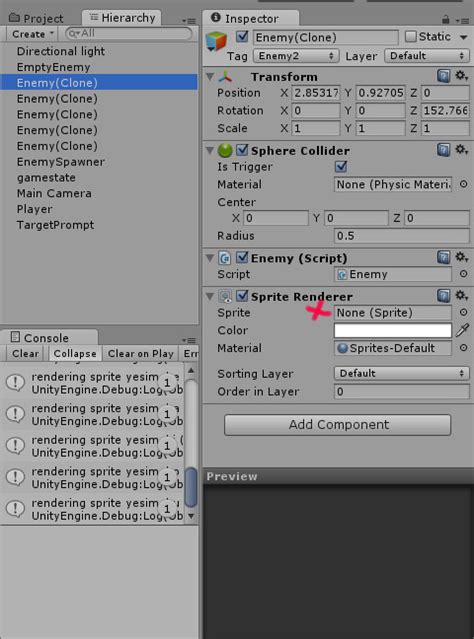
Task: Click the Sprite Renderer component icon
Action: pos(225,296)
